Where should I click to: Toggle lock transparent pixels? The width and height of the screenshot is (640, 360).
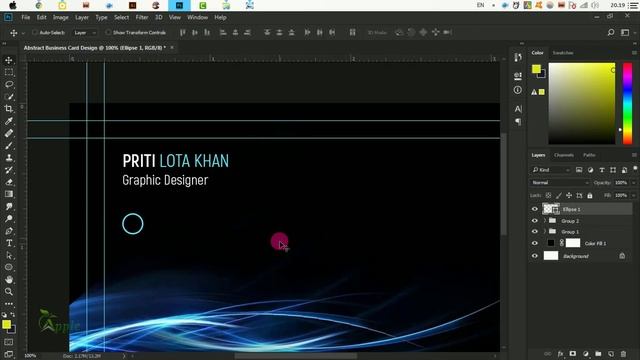548,196
